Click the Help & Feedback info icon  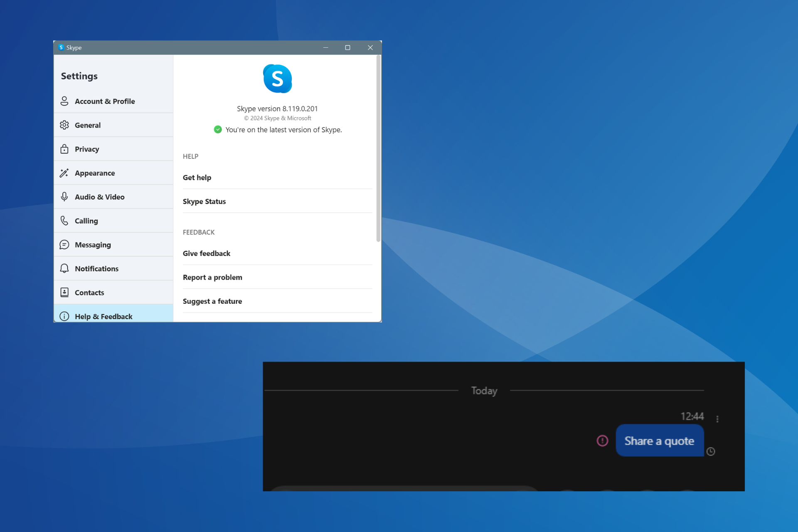[64, 316]
